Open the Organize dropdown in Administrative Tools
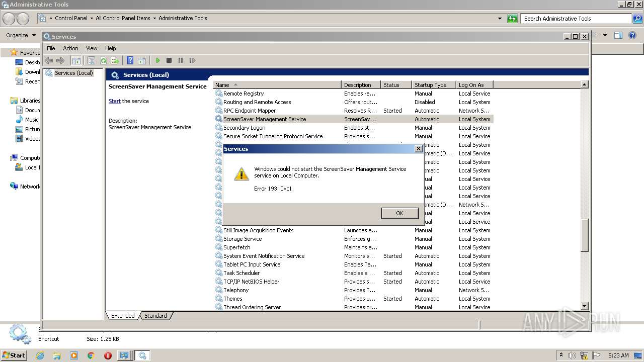644x362 pixels. [21, 35]
